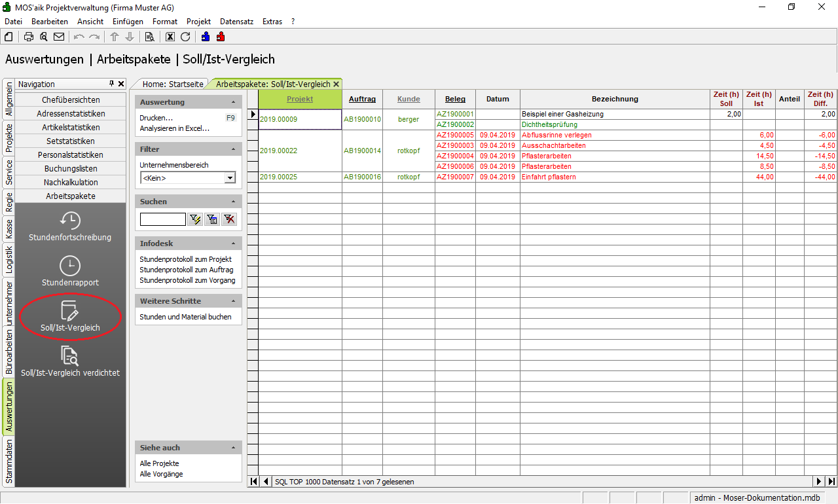Click in the Suchen text field

(162, 219)
